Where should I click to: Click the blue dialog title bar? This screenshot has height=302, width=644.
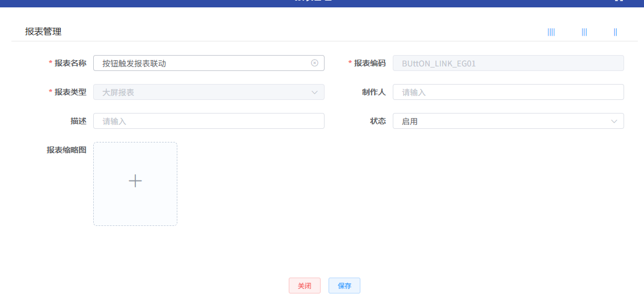coord(171,3)
